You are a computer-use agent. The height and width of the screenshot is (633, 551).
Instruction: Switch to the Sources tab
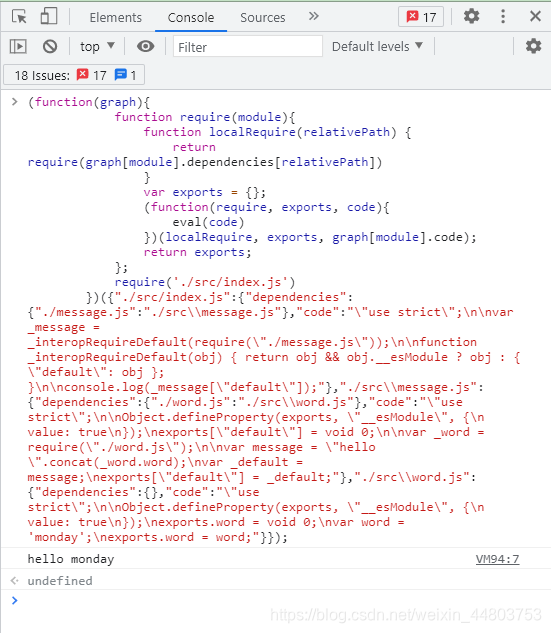262,17
